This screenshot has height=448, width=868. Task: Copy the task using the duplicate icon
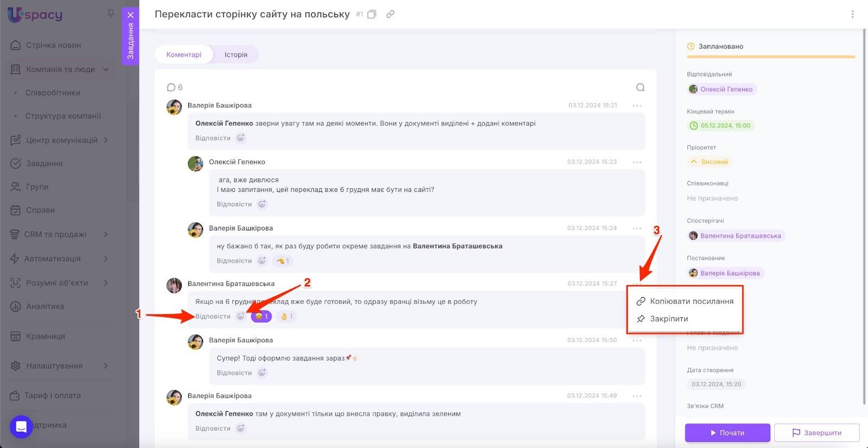[372, 15]
